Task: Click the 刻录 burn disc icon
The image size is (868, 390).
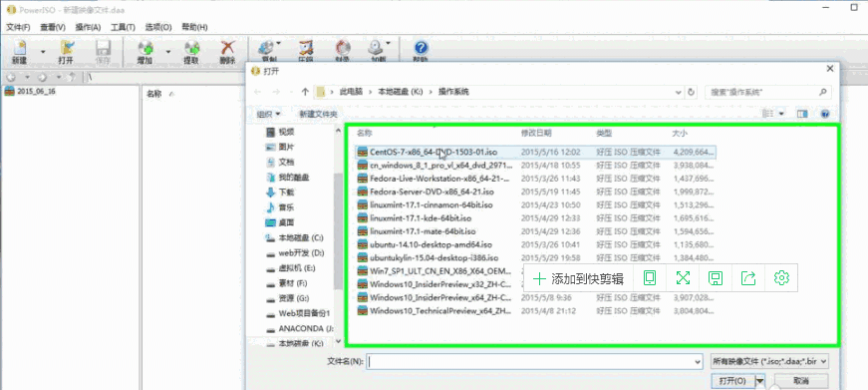Action: click(343, 49)
